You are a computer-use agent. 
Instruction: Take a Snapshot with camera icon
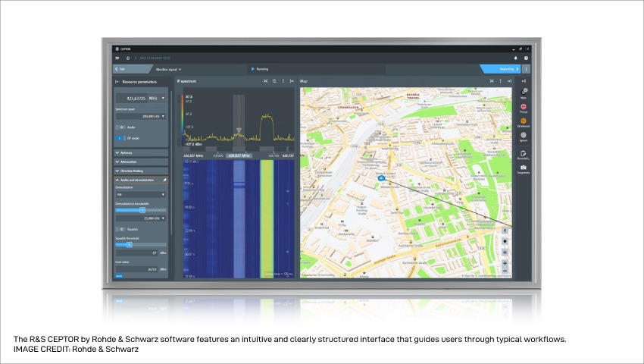tap(524, 169)
